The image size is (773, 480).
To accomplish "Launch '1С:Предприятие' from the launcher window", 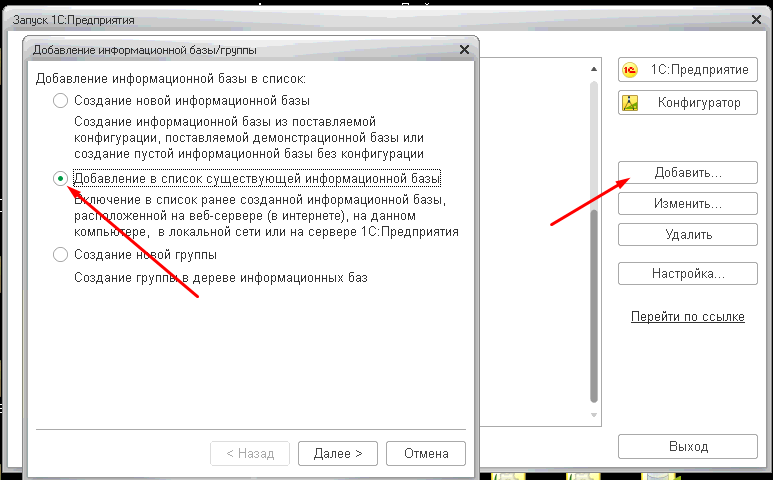I will (x=688, y=69).
